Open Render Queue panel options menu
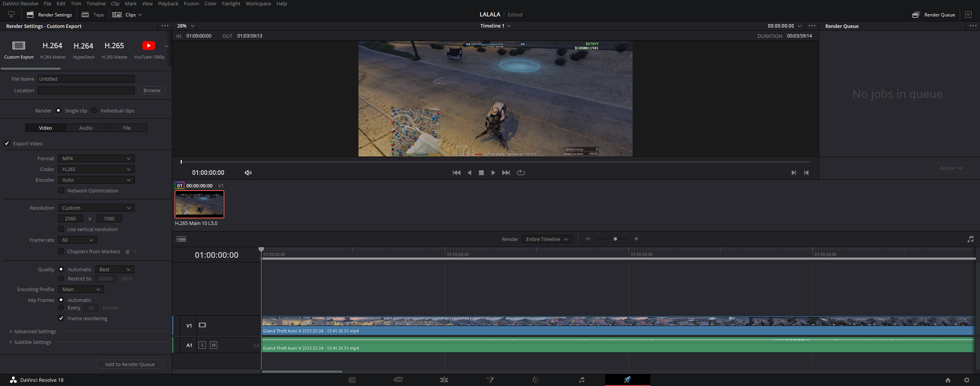The image size is (980, 386). 973,26
